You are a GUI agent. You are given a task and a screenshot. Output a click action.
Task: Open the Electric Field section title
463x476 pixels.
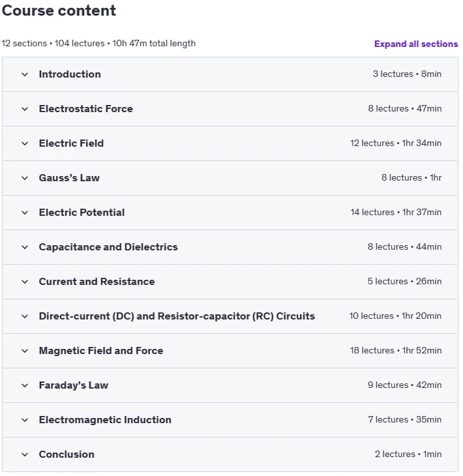(71, 143)
